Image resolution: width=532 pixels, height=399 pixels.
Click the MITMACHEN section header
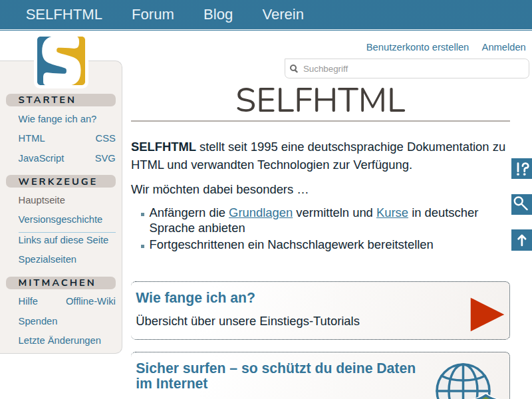[61, 283]
